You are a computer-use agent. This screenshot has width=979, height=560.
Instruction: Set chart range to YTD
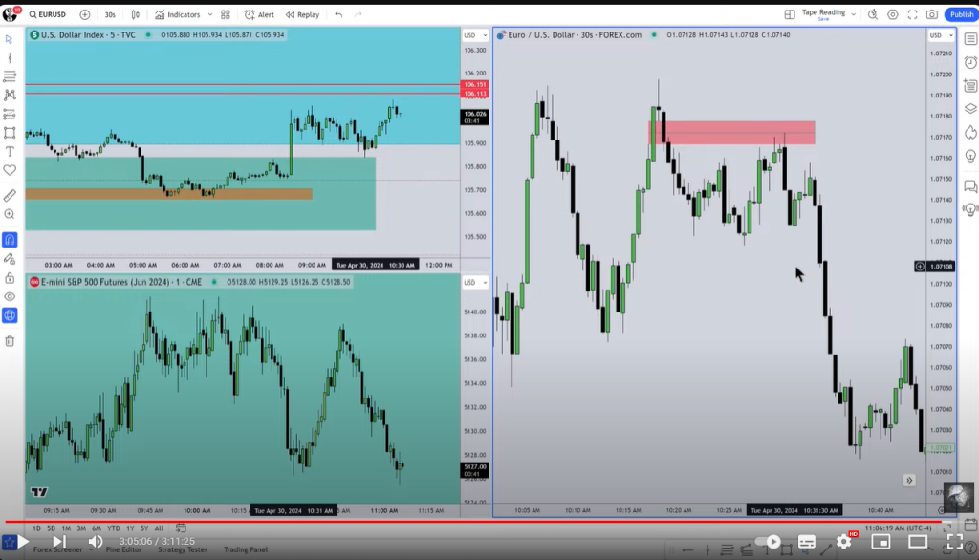coord(113,528)
